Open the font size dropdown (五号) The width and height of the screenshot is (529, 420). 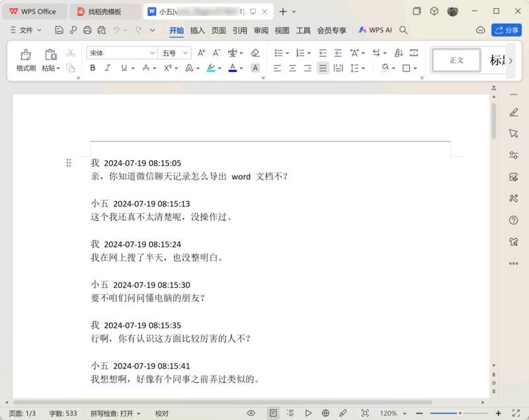pyautogui.click(x=175, y=53)
